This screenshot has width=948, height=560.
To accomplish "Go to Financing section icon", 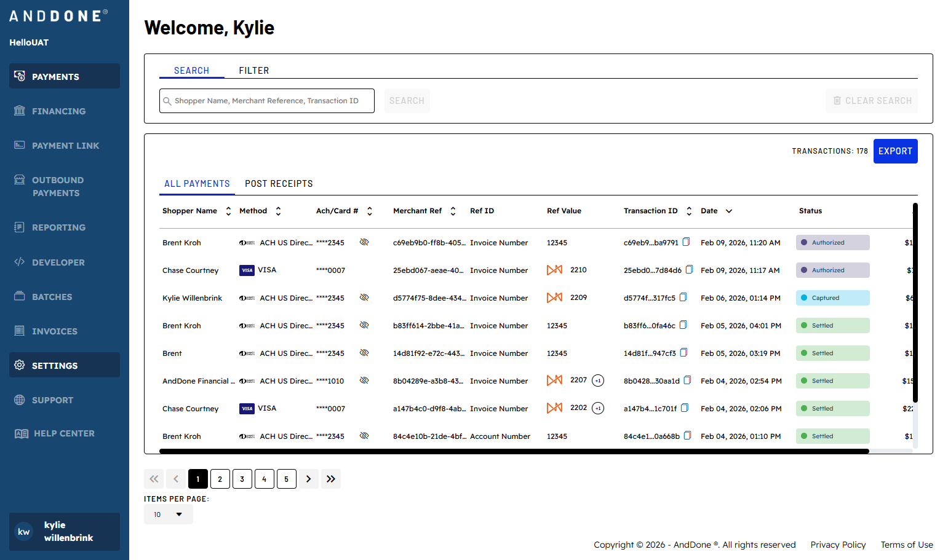I will click(20, 111).
